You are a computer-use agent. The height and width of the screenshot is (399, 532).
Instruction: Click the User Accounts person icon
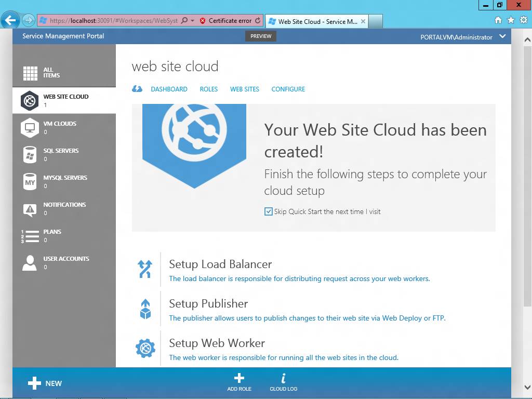pos(30,263)
